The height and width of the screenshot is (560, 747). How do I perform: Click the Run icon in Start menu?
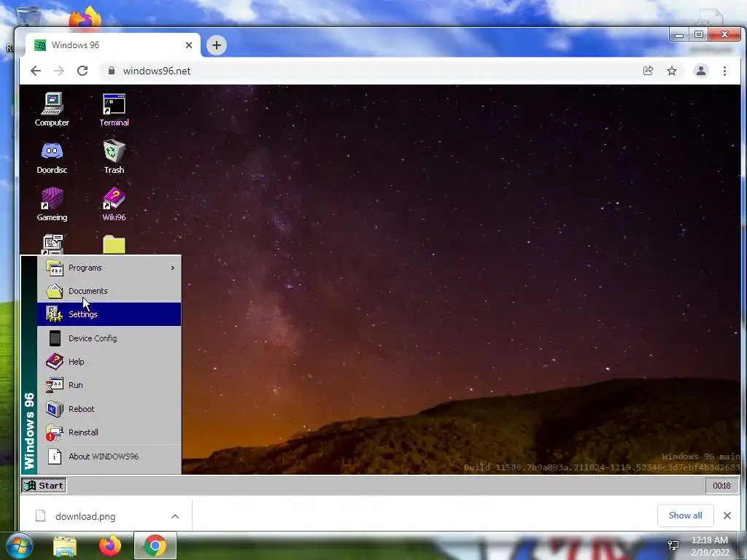pyautogui.click(x=55, y=385)
